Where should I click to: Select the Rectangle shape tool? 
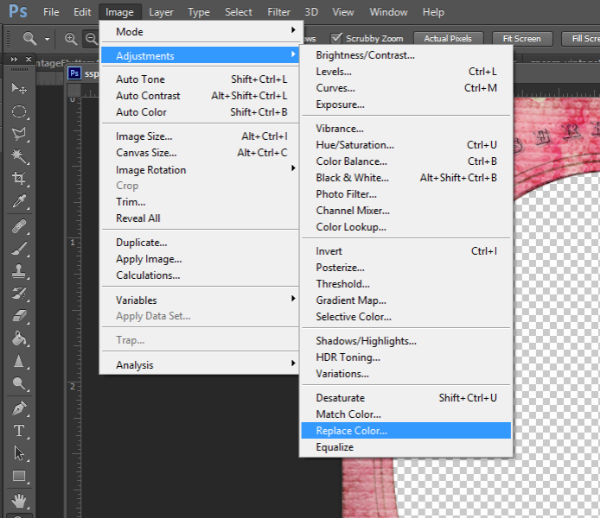coord(19,476)
